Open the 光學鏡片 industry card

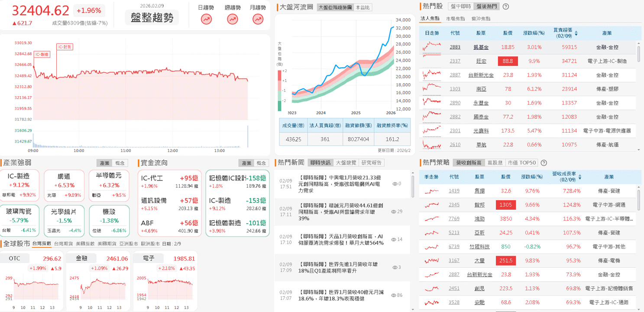64,220
